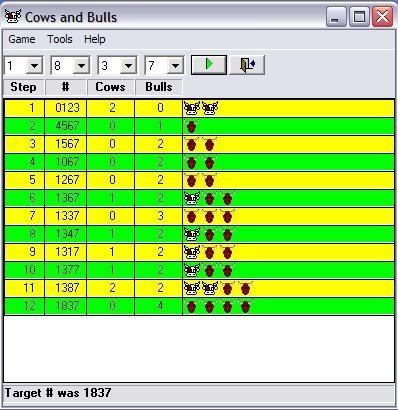This screenshot has width=398, height=410.
Task: Click the Cows column header
Action: tap(110, 87)
